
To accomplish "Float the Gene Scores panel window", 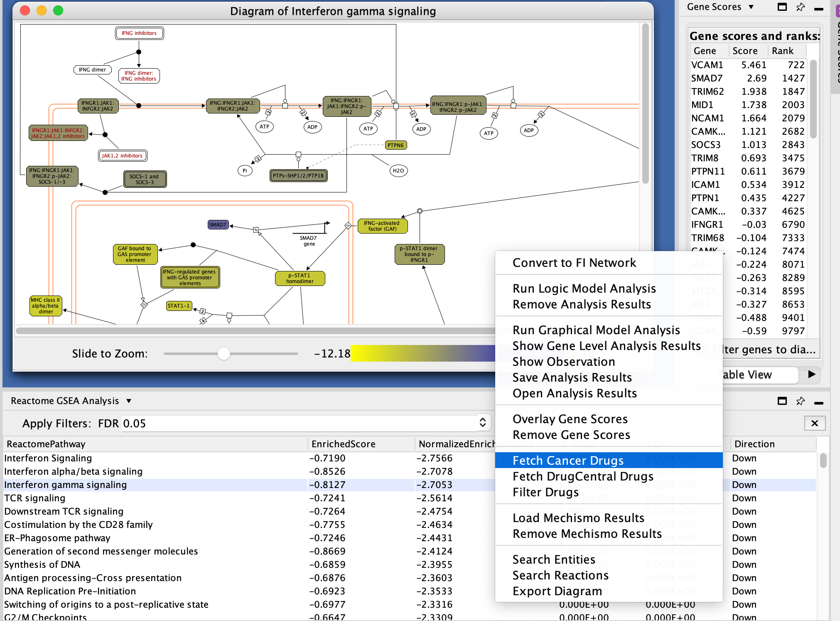I will tap(782, 7).
